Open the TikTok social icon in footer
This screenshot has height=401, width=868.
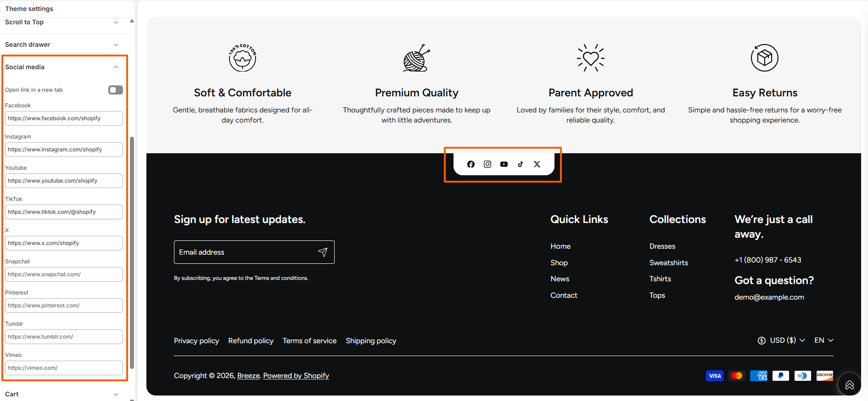click(x=521, y=164)
